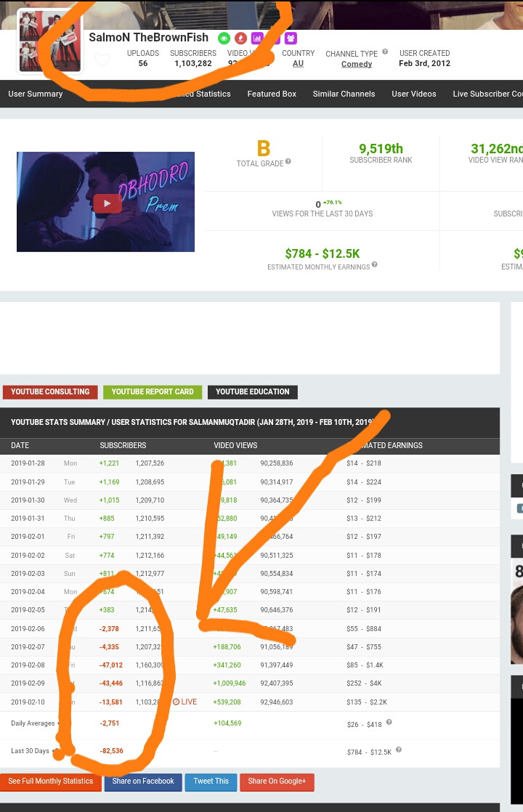The image size is (523, 812).
Task: Switch to Similar Channels tab
Action: click(344, 94)
